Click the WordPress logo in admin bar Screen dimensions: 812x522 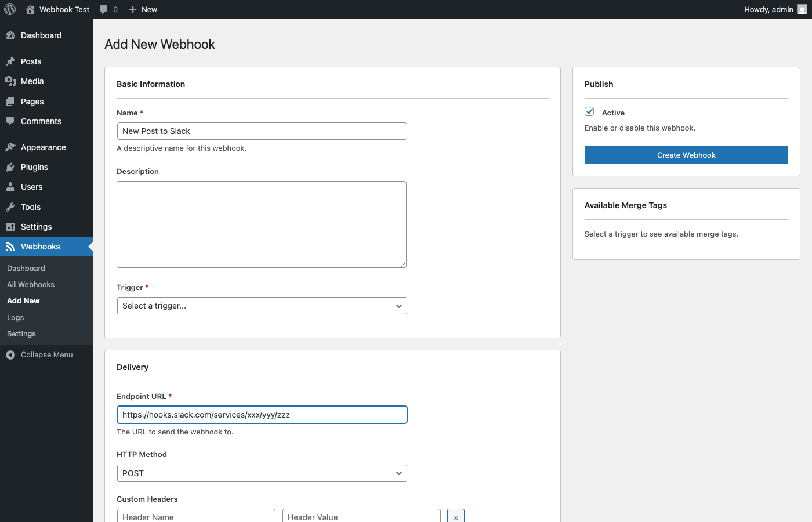9,9
